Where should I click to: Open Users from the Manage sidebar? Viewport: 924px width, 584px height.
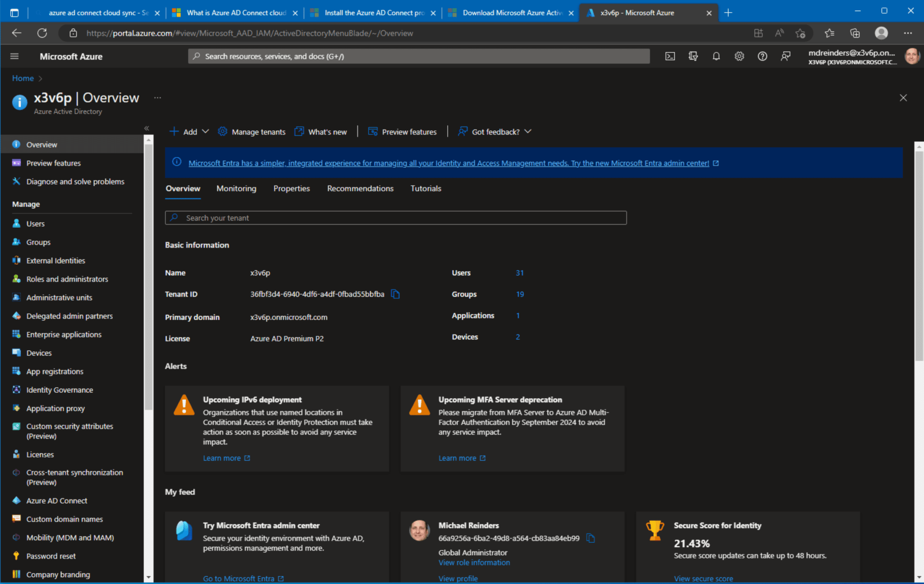[x=35, y=223]
